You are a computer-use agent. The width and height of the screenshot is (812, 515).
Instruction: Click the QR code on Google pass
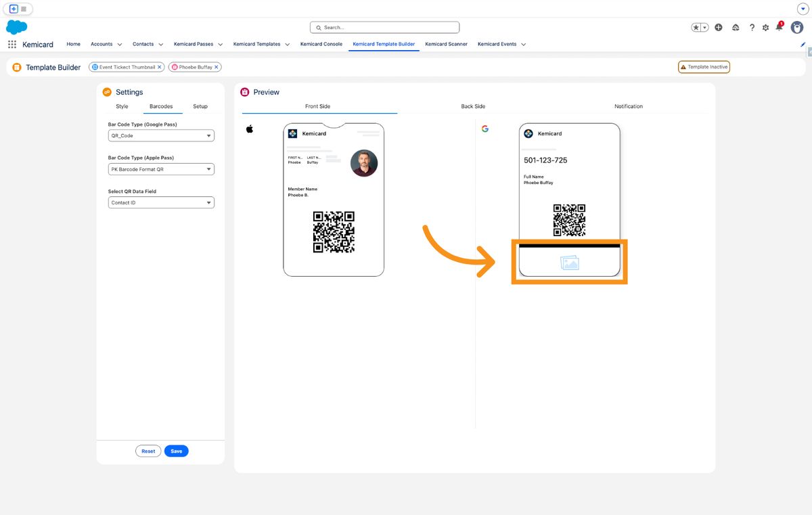point(569,220)
